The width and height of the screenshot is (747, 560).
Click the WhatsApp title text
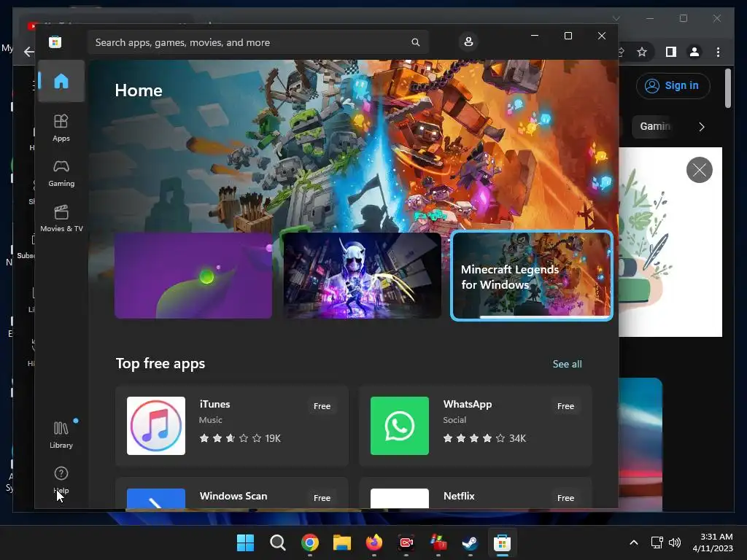[x=468, y=404]
